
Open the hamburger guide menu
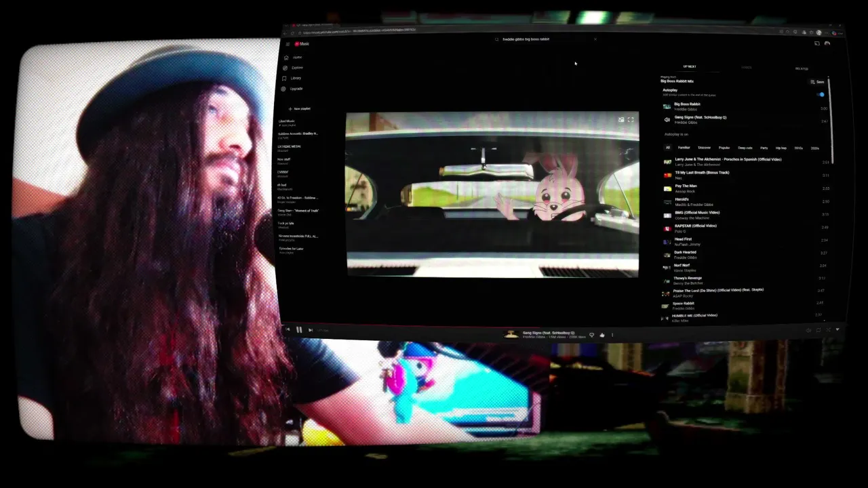288,44
